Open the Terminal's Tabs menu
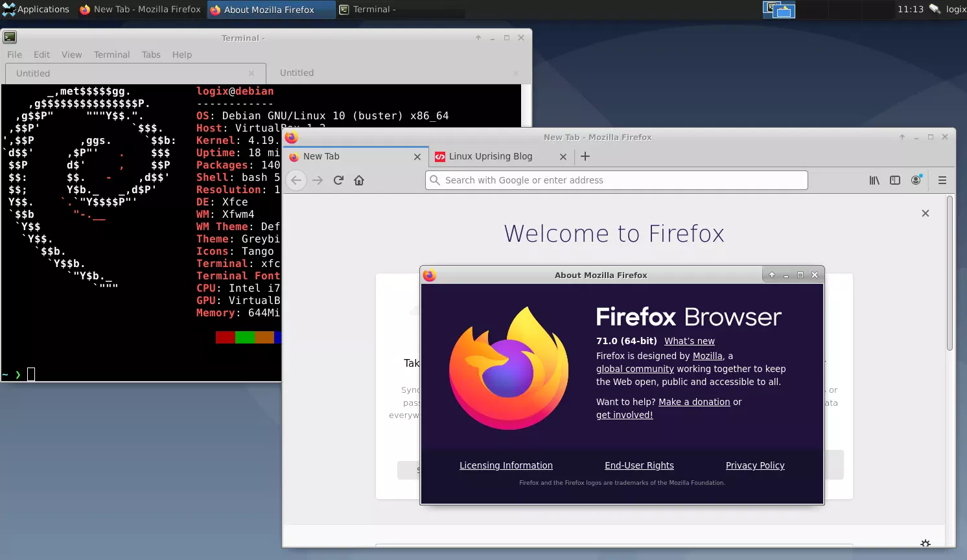This screenshot has height=560, width=967. coord(151,54)
